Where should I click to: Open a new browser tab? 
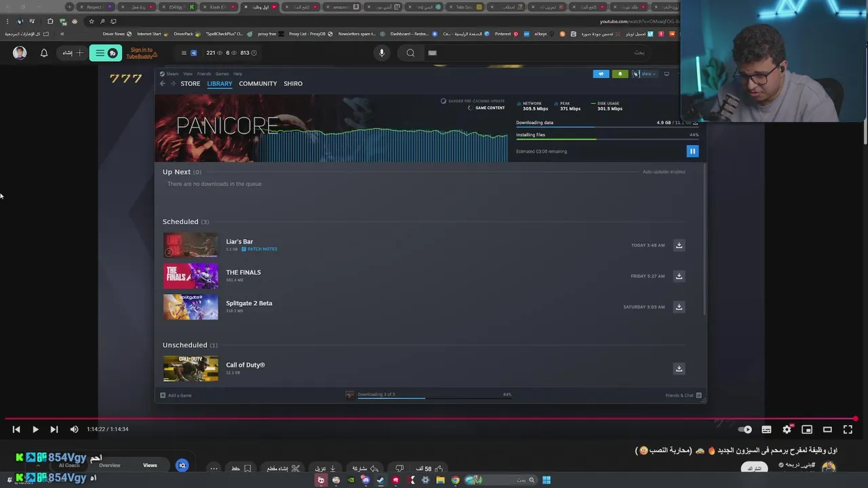pos(69,7)
